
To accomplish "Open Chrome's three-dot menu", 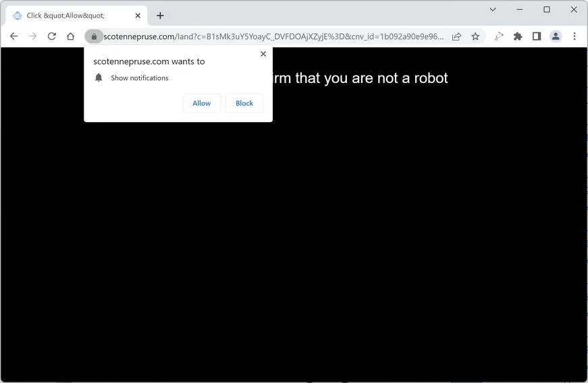I will click(574, 36).
